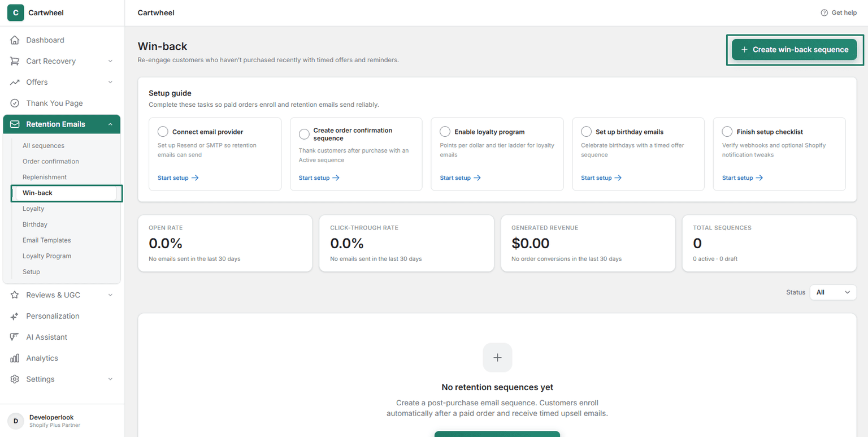Click the Analytics bar chart icon

coord(15,358)
